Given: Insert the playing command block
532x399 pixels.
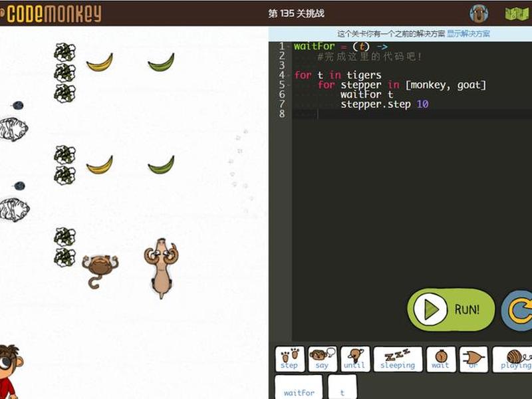Looking at the screenshot, I should [x=512, y=359].
